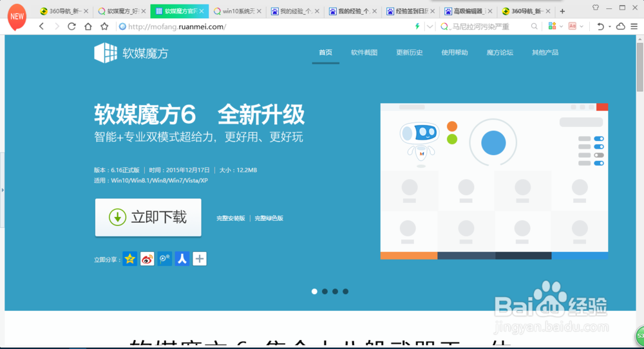The width and height of the screenshot is (644, 349).
Task: Click the forward navigation arrow
Action: coord(57,26)
